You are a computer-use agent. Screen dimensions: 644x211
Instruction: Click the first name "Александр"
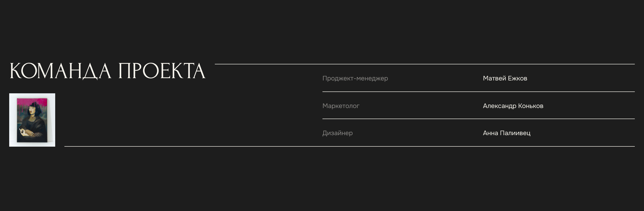coord(500,106)
